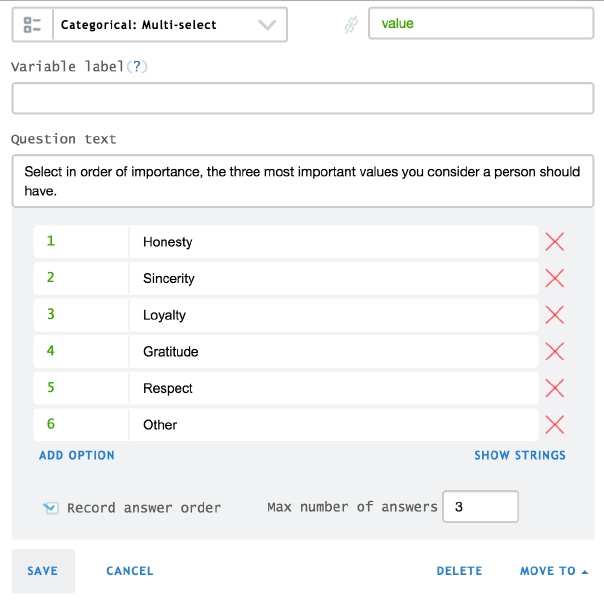Click Show Strings link
This screenshot has width=604, height=600.
(x=520, y=455)
